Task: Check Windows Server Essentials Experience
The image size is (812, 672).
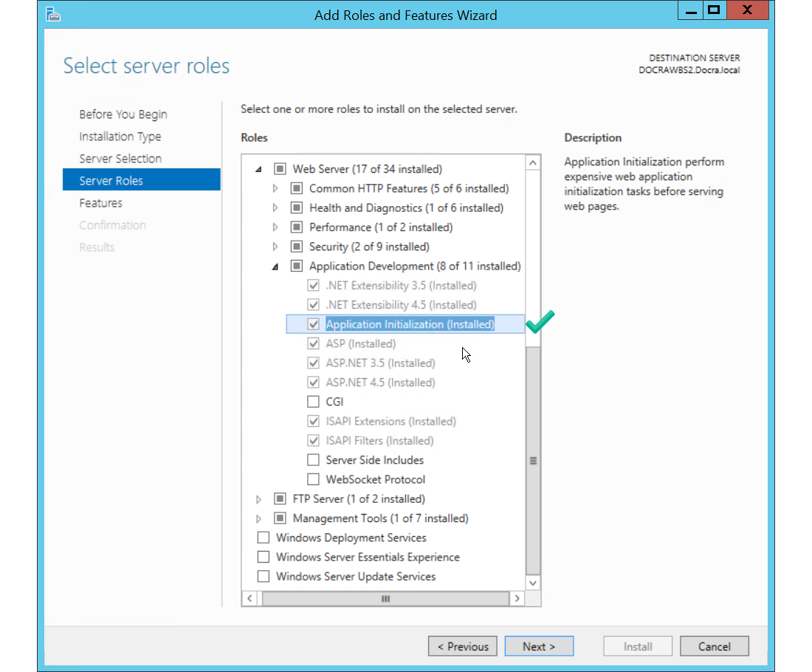Action: (264, 557)
